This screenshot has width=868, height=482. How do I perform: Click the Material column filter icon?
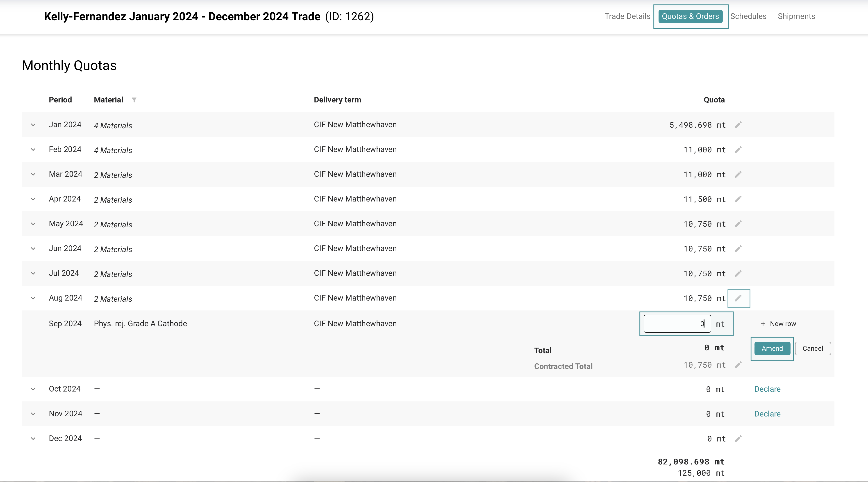tap(134, 100)
